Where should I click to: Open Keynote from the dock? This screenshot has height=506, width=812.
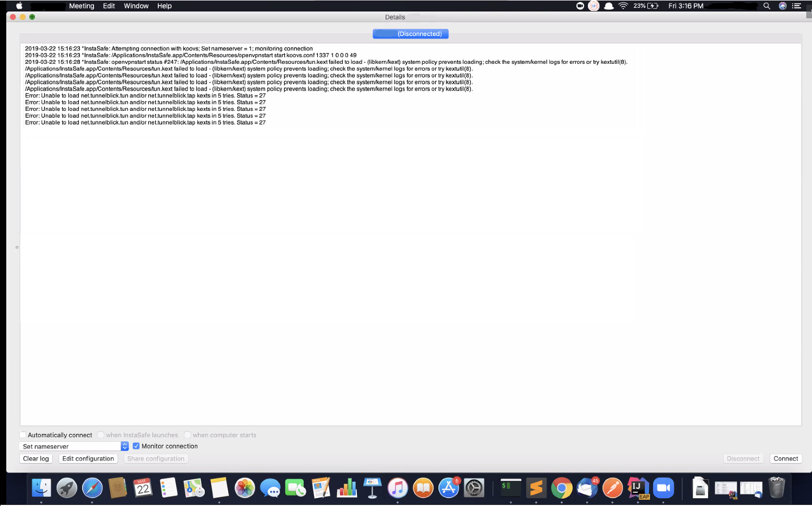click(372, 488)
